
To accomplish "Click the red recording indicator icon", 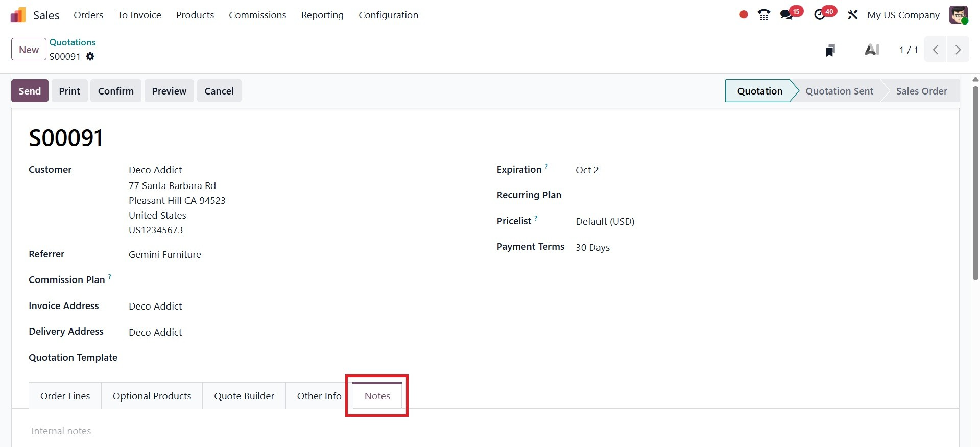I will pos(744,15).
